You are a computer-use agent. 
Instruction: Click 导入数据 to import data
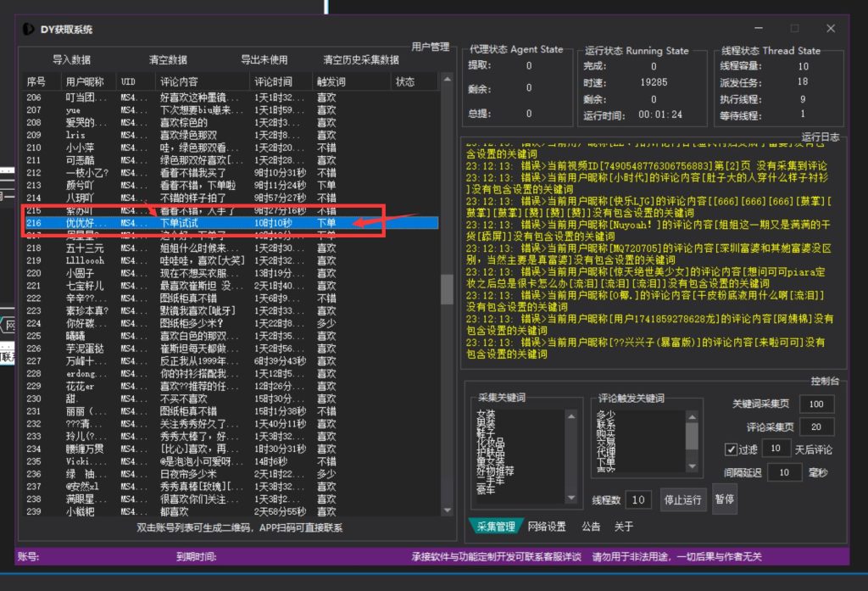click(x=71, y=60)
